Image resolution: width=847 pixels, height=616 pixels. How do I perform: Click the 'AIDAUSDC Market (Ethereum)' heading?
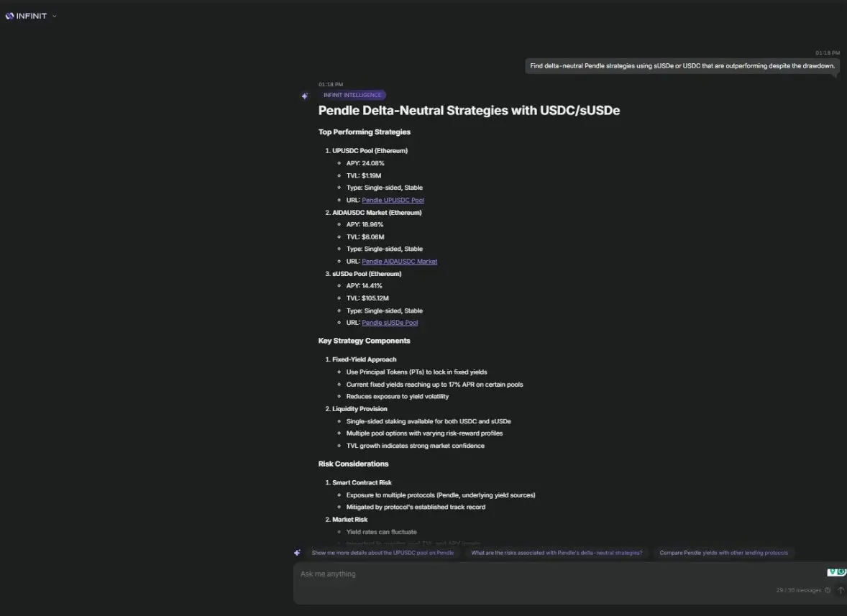(377, 213)
